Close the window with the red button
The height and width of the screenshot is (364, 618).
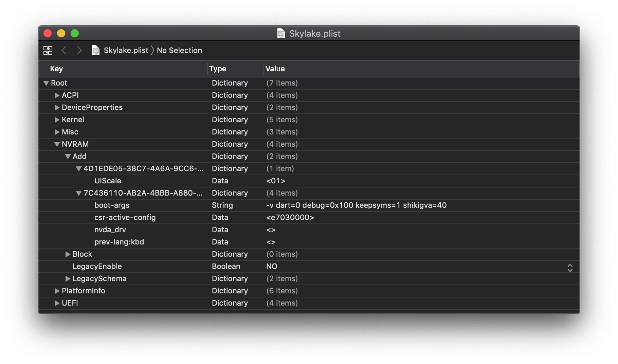(48, 33)
